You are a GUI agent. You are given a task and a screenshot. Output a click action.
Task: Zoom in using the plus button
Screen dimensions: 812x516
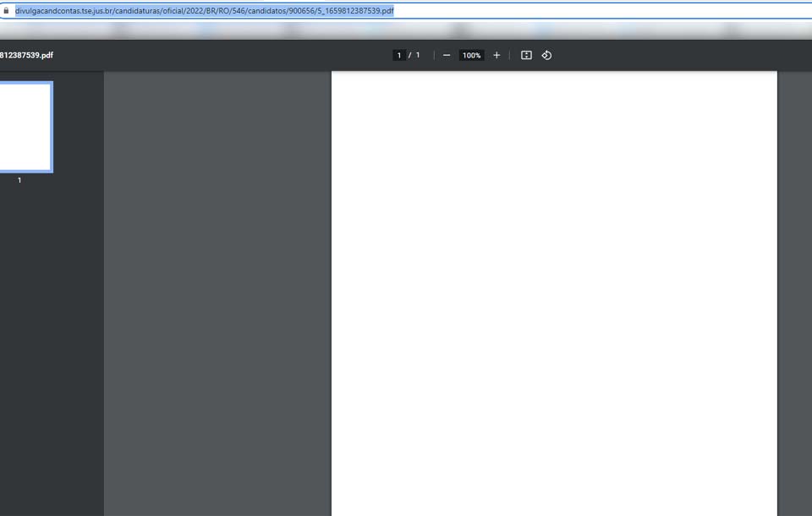(497, 55)
